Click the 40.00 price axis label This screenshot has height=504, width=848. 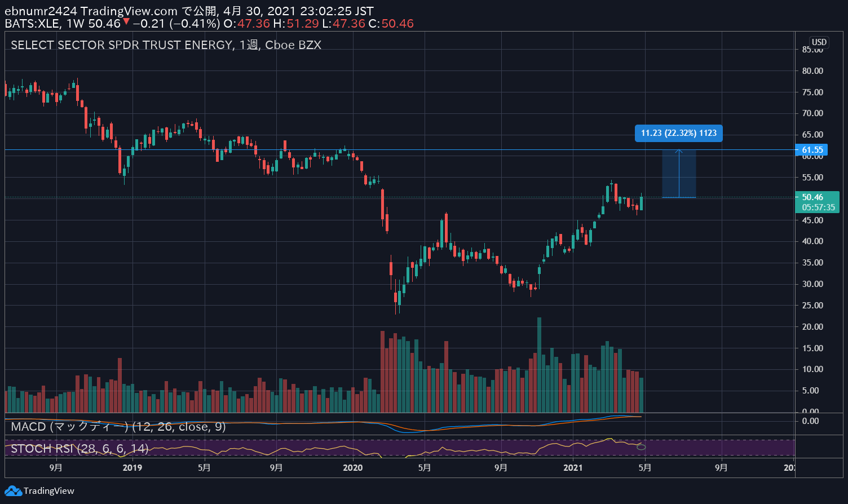point(812,241)
